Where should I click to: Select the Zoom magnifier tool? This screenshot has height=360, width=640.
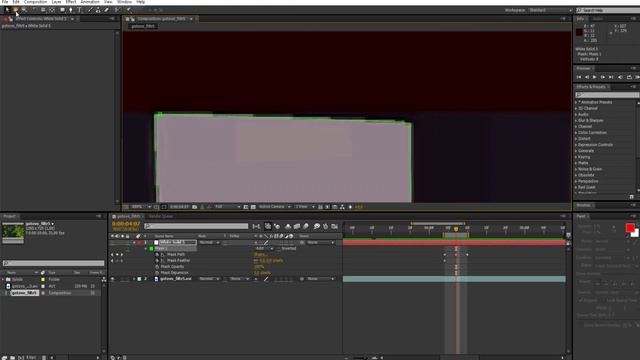(x=24, y=10)
